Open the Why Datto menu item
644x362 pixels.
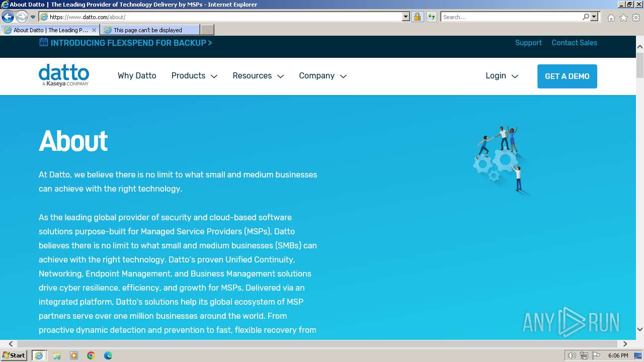pyautogui.click(x=137, y=76)
